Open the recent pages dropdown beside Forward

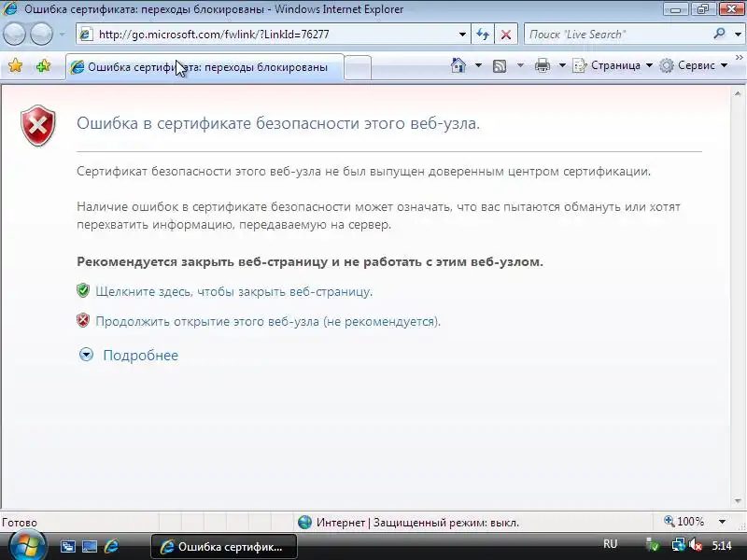(x=62, y=35)
